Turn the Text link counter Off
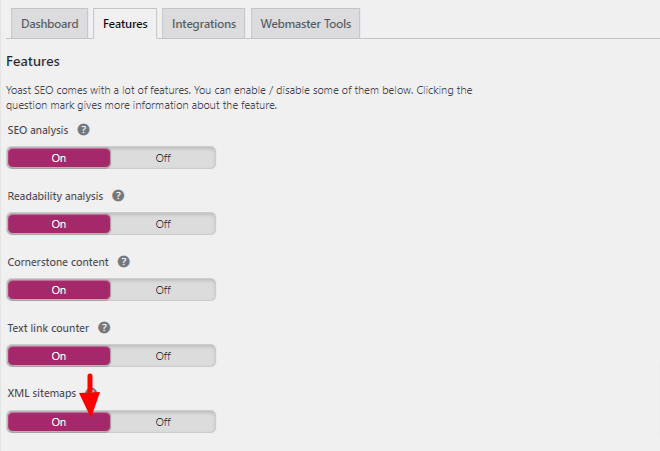 coord(163,356)
